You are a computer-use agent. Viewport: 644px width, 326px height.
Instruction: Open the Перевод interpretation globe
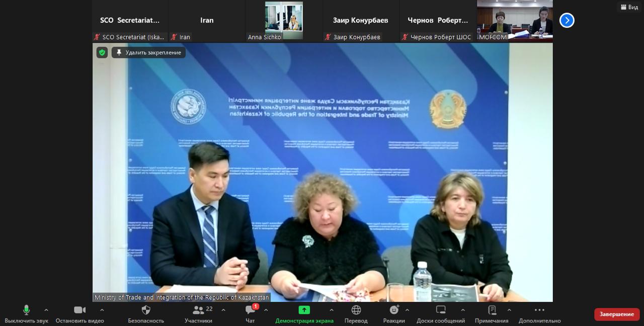tap(356, 314)
